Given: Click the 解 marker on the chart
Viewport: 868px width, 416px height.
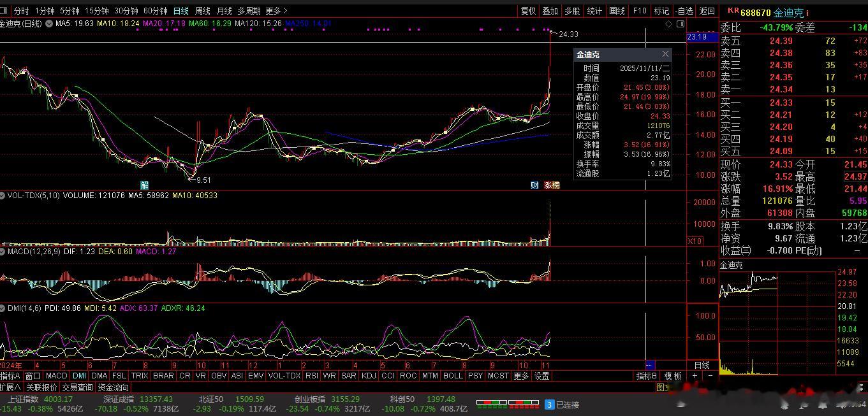Looking at the screenshot, I should click(x=145, y=185).
